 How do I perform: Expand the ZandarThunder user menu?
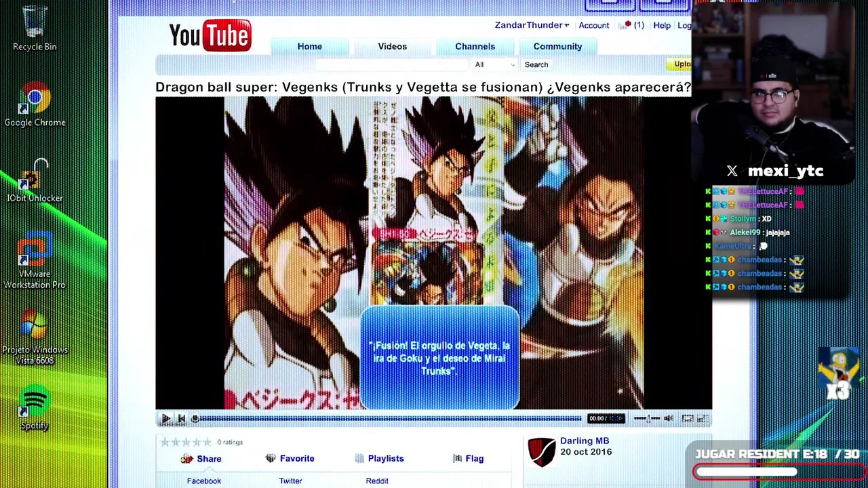pyautogui.click(x=532, y=25)
